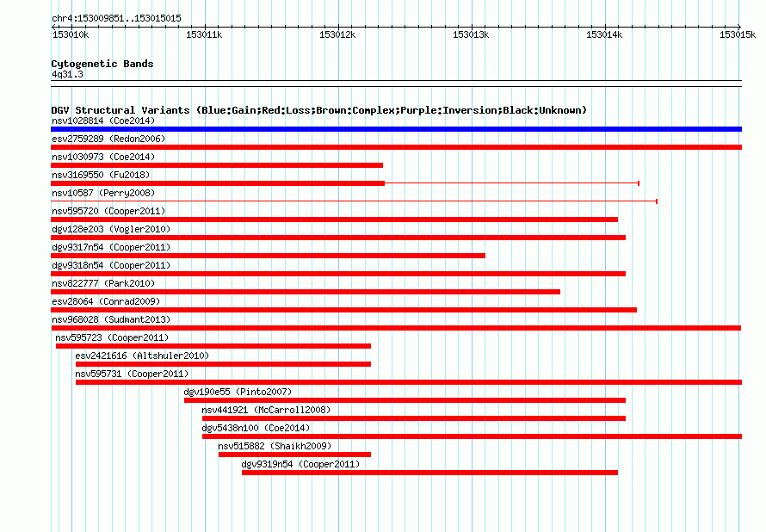This screenshot has width=766, height=532.
Task: Click the dgv128e203 red bar
Action: [338, 238]
